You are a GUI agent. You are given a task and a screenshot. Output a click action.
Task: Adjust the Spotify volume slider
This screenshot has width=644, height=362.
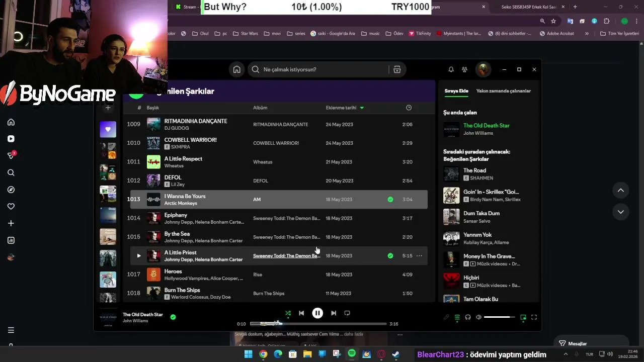500,317
